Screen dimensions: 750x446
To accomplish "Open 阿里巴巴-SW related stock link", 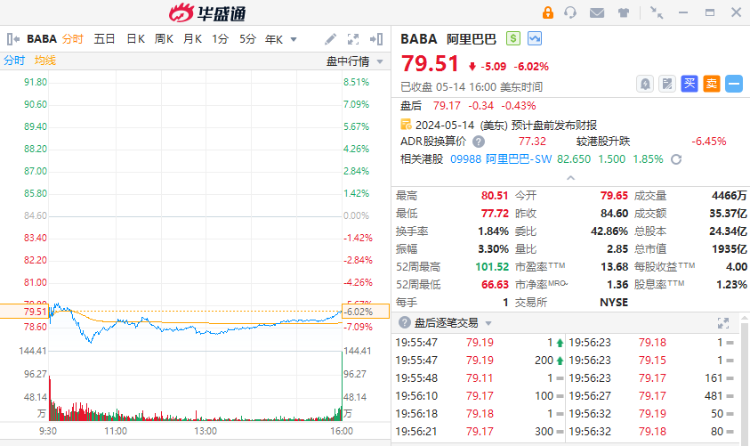I will 518,159.
